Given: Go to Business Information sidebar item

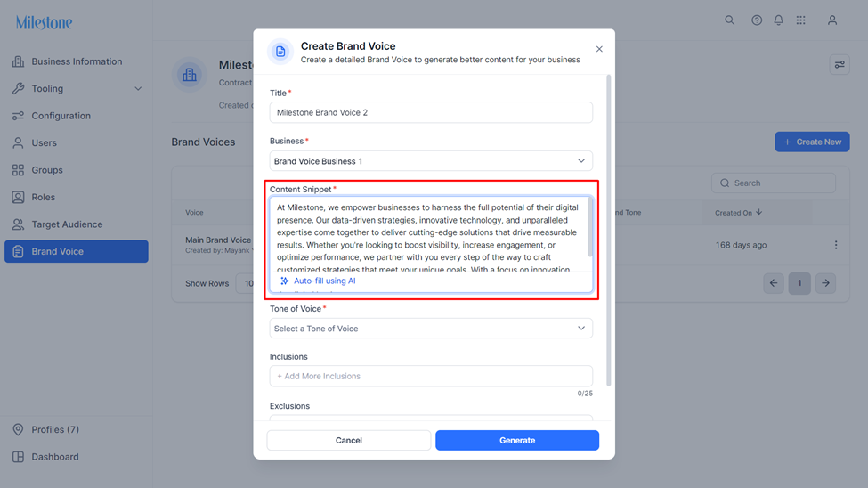Looking at the screenshot, I should [x=77, y=61].
